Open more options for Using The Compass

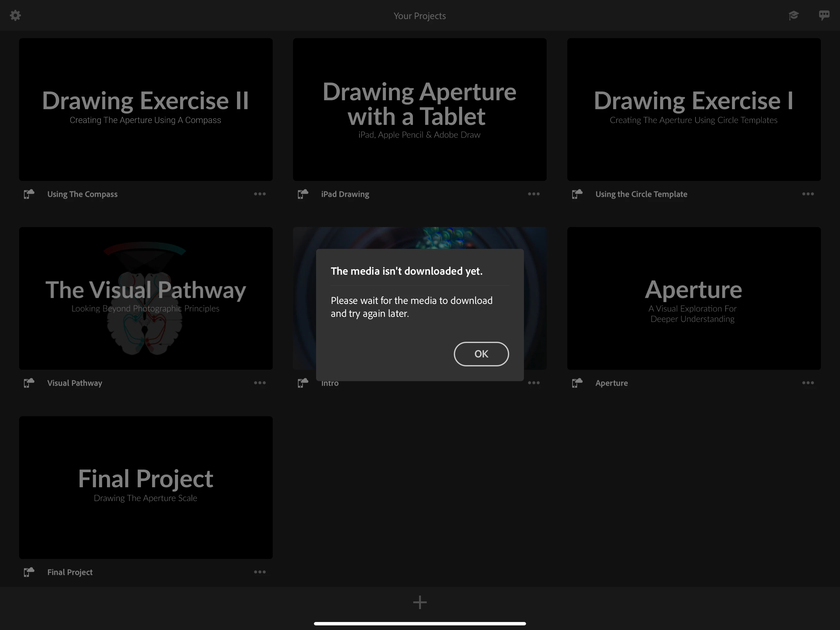[x=260, y=194]
